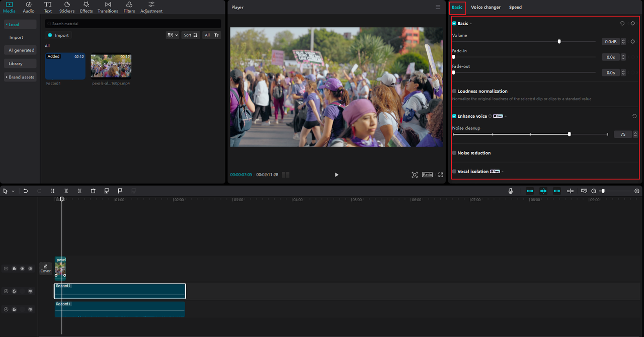The height and width of the screenshot is (337, 644).
Task: Open full screen preview in Player
Action: pyautogui.click(x=441, y=175)
